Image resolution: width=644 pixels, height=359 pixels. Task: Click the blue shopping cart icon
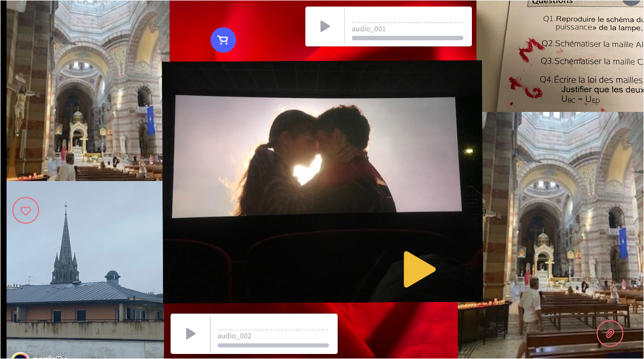[x=223, y=40]
